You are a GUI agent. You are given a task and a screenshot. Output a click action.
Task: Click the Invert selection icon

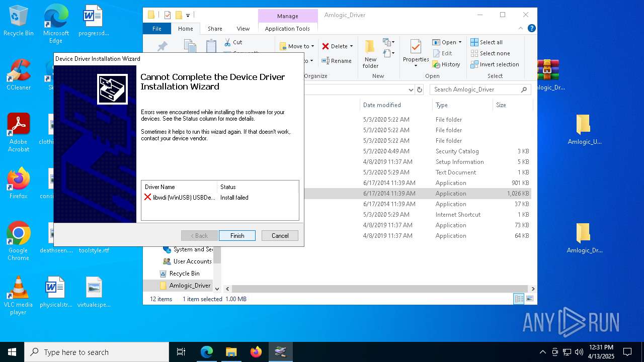(474, 64)
